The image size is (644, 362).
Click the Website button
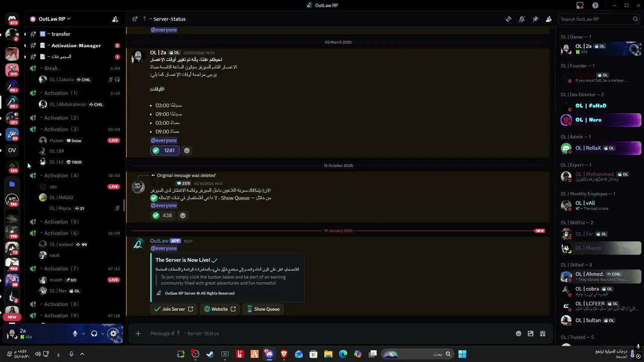click(220, 309)
